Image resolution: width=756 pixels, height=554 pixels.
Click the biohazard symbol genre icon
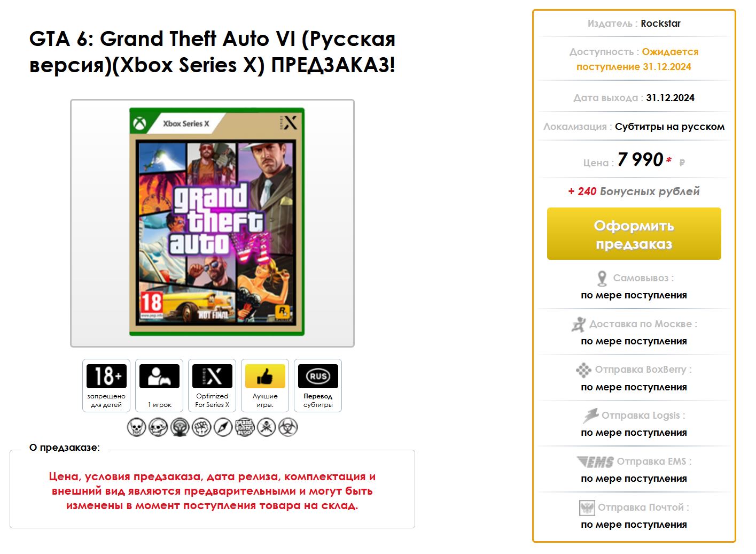point(289,427)
